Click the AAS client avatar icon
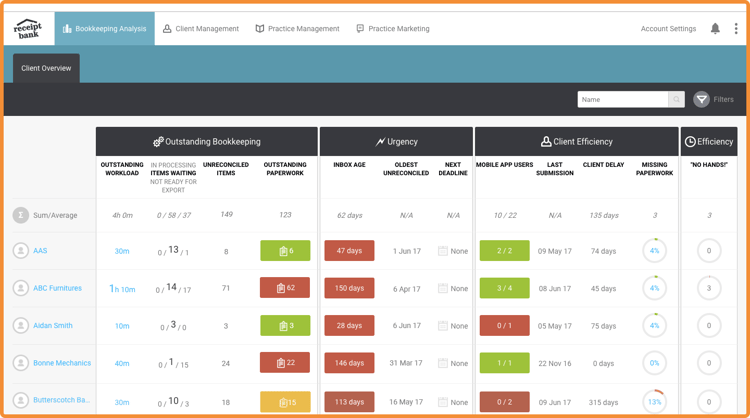The height and width of the screenshot is (418, 750). (20, 251)
